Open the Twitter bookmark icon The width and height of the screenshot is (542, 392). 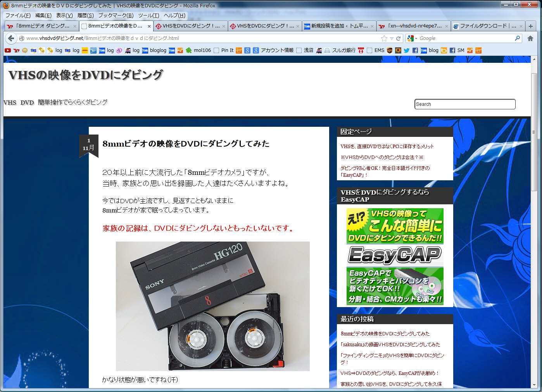[x=406, y=50]
